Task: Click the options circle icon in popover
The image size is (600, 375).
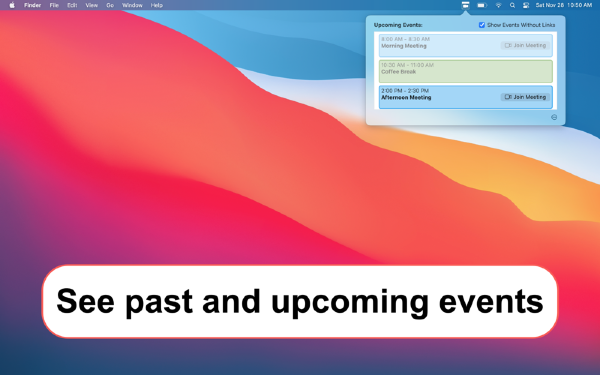Action: coord(554,117)
